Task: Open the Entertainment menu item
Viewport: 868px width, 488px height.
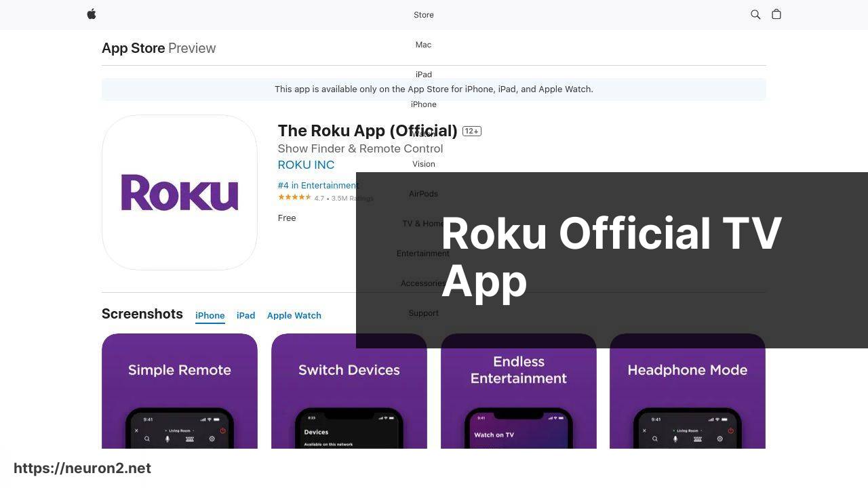Action: (x=423, y=253)
